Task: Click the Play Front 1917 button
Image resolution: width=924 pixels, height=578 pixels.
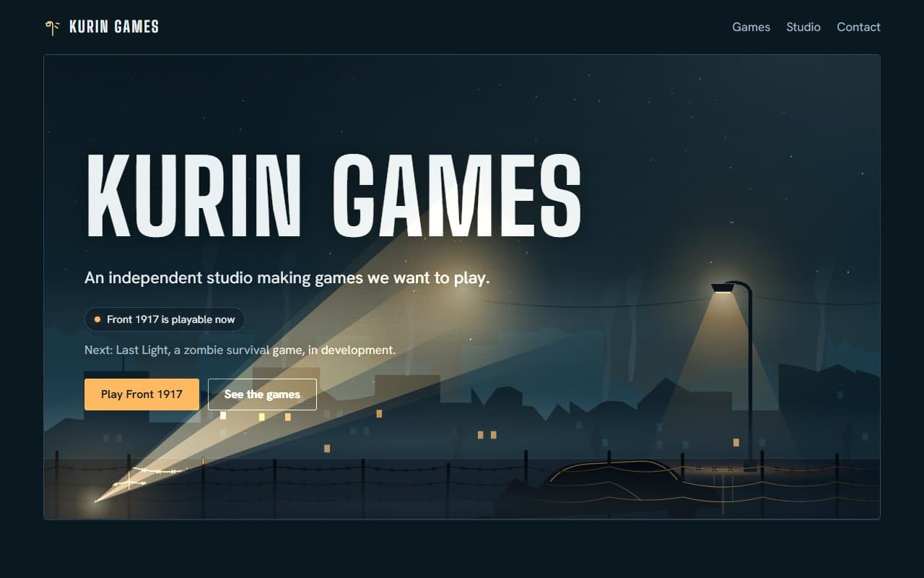Action: [141, 394]
